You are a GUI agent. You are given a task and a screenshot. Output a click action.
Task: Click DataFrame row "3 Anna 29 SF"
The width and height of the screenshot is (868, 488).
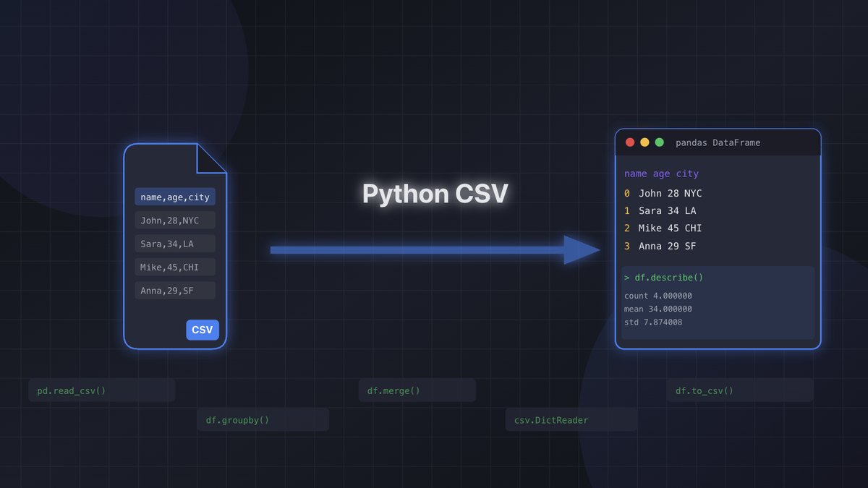[x=660, y=247]
